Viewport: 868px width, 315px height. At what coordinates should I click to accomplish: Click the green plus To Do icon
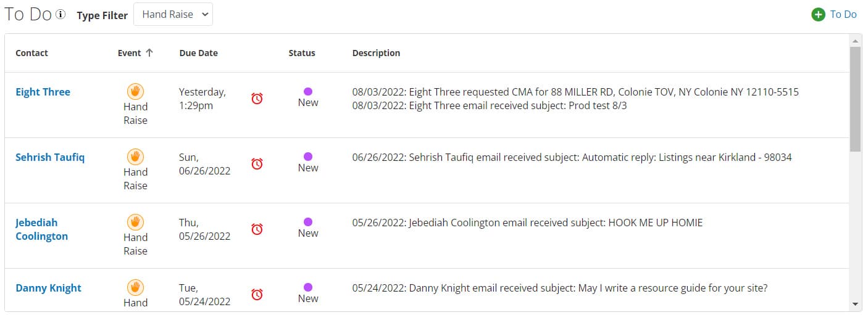[x=818, y=15]
